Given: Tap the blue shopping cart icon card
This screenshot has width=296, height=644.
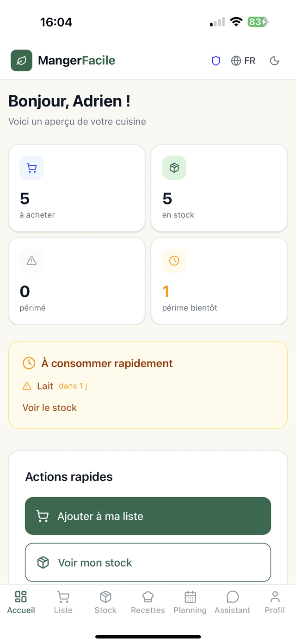Looking at the screenshot, I should 31,168.
